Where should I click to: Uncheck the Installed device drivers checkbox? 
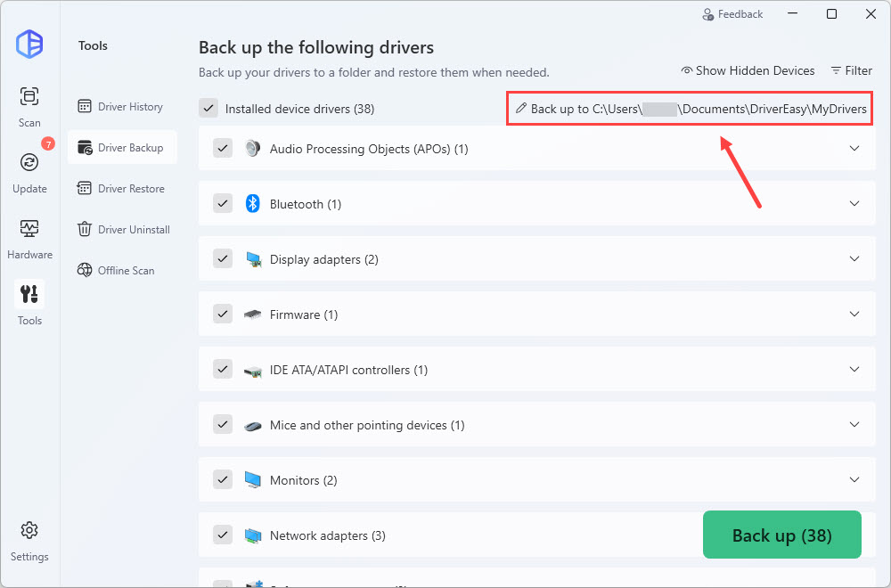(x=208, y=109)
